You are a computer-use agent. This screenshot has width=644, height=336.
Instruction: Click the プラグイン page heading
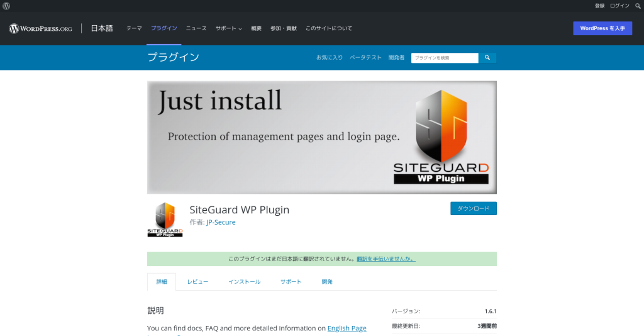coord(174,57)
